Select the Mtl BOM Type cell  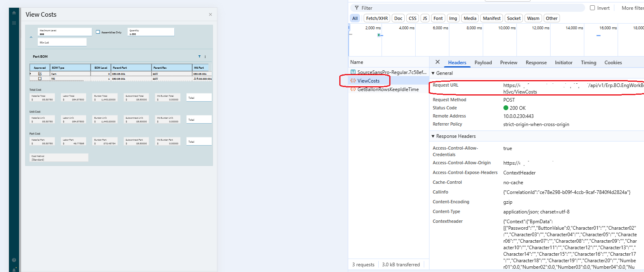70,79
